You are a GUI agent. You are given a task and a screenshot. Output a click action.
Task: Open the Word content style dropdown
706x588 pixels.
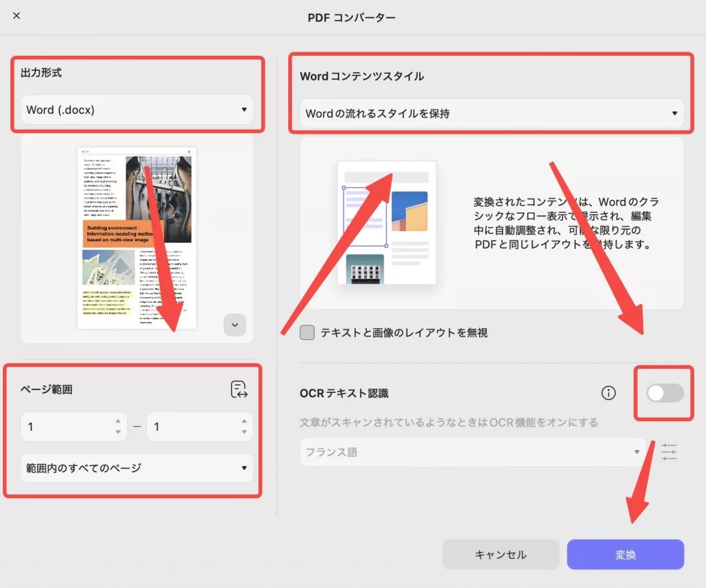(490, 113)
